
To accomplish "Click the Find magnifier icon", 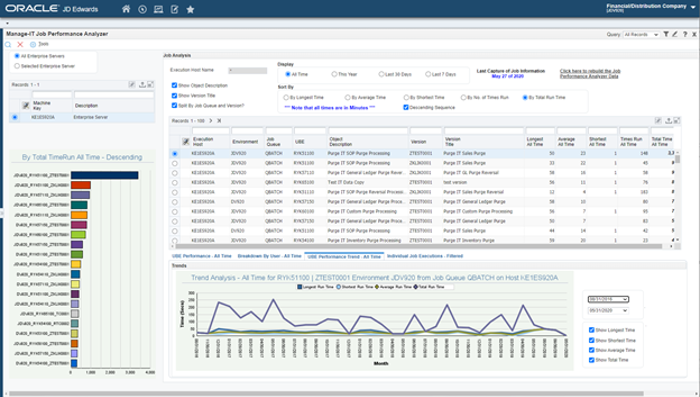I will tap(8, 45).
